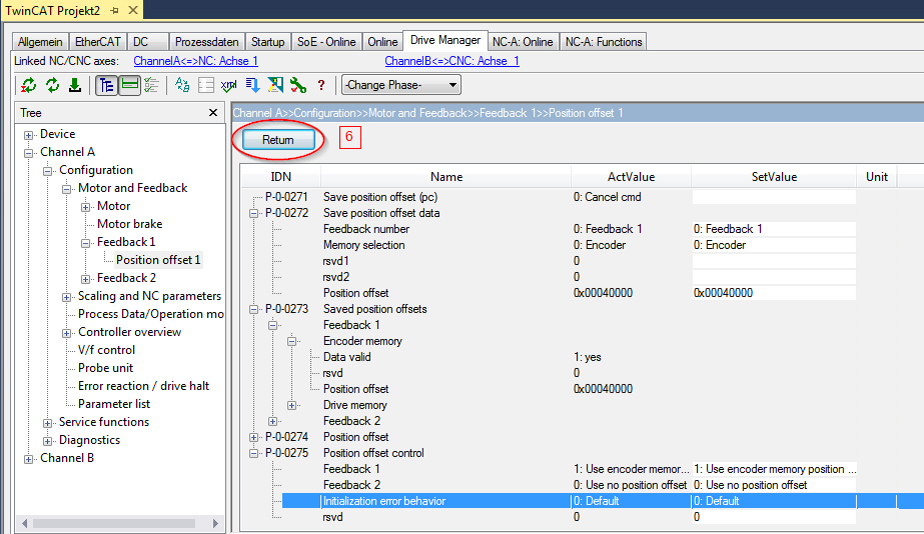Collapse the P-0-0275 parameter row
The width and height of the screenshot is (924, 534).
point(253,453)
